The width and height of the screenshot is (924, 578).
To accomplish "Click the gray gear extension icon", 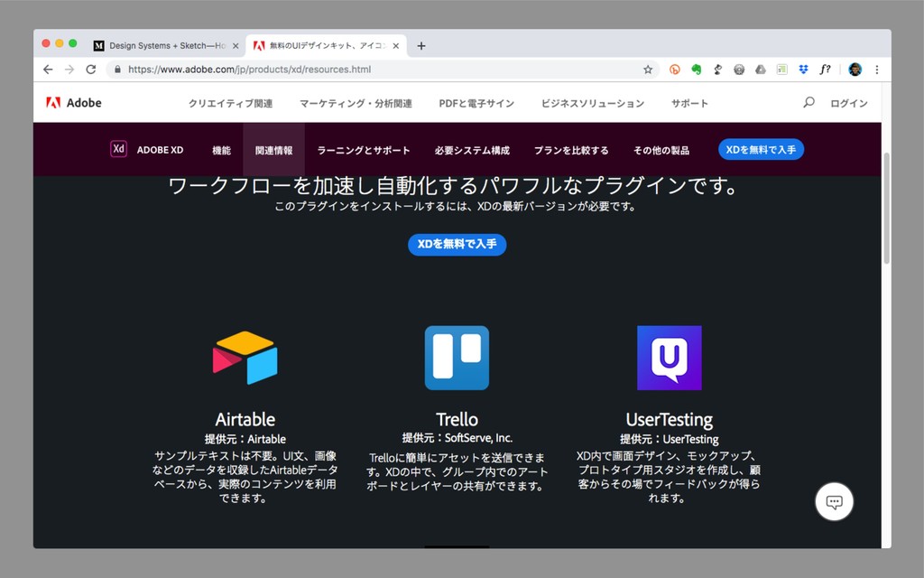I will coord(739,70).
